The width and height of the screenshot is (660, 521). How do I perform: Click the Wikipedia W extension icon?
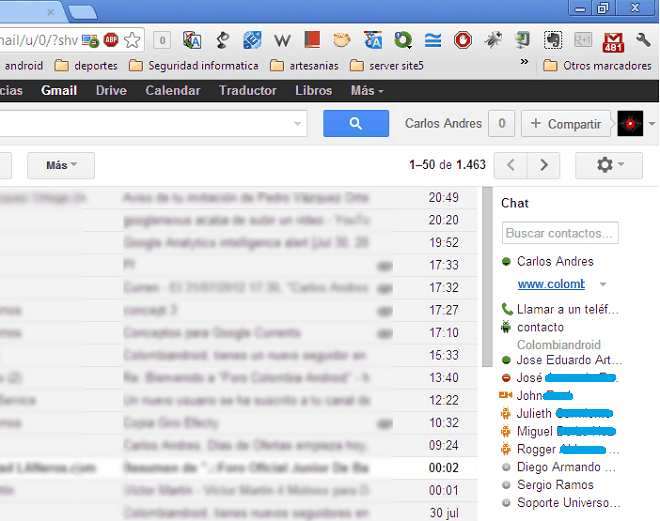(x=282, y=41)
